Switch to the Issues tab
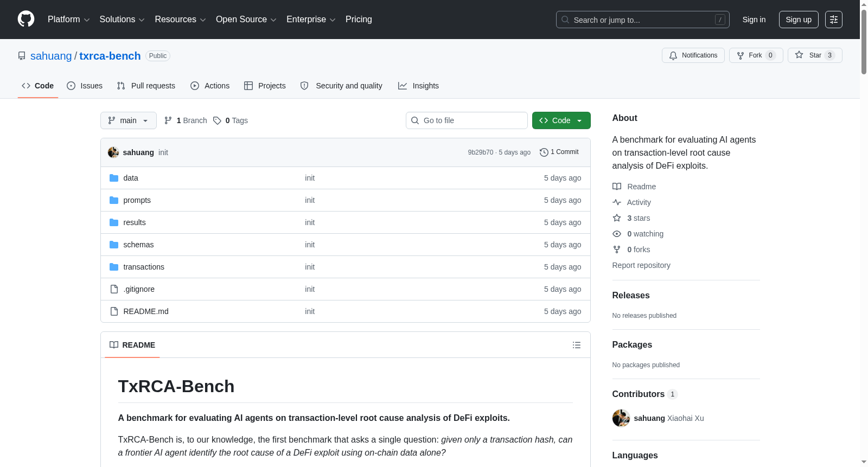The width and height of the screenshot is (868, 467). point(85,86)
